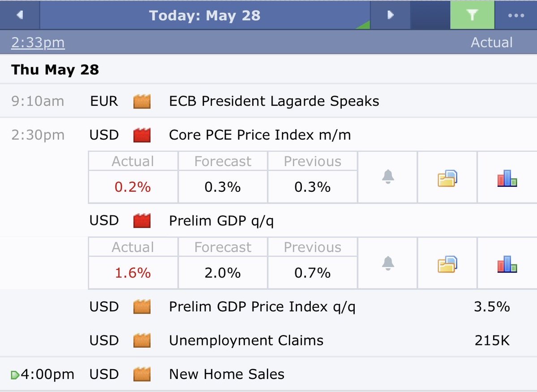Image resolution: width=537 pixels, height=392 pixels.
Task: Open the Today: May 28 date selector
Action: pos(205,15)
